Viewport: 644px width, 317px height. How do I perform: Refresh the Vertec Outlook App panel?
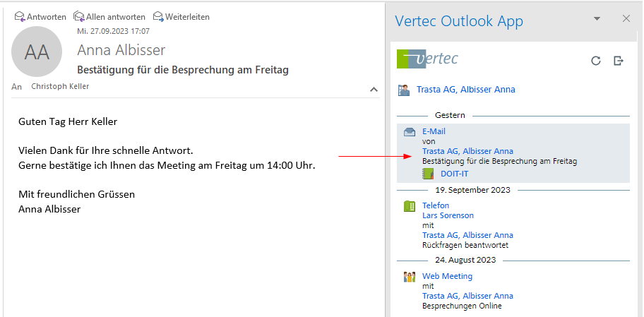click(596, 61)
